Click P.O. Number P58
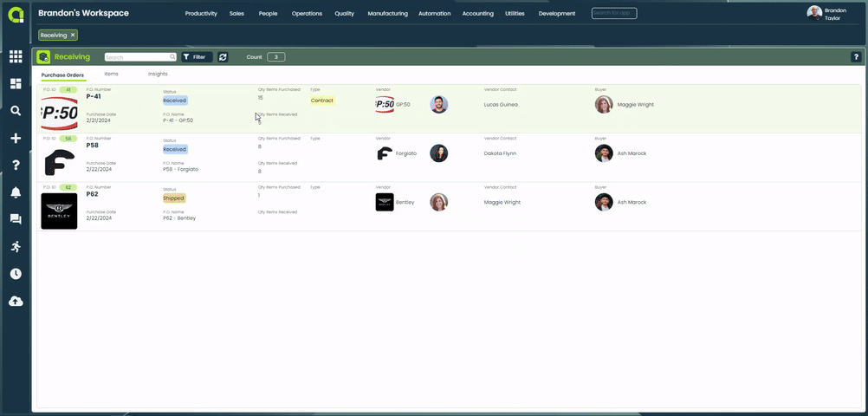This screenshot has width=868, height=416. pyautogui.click(x=93, y=145)
